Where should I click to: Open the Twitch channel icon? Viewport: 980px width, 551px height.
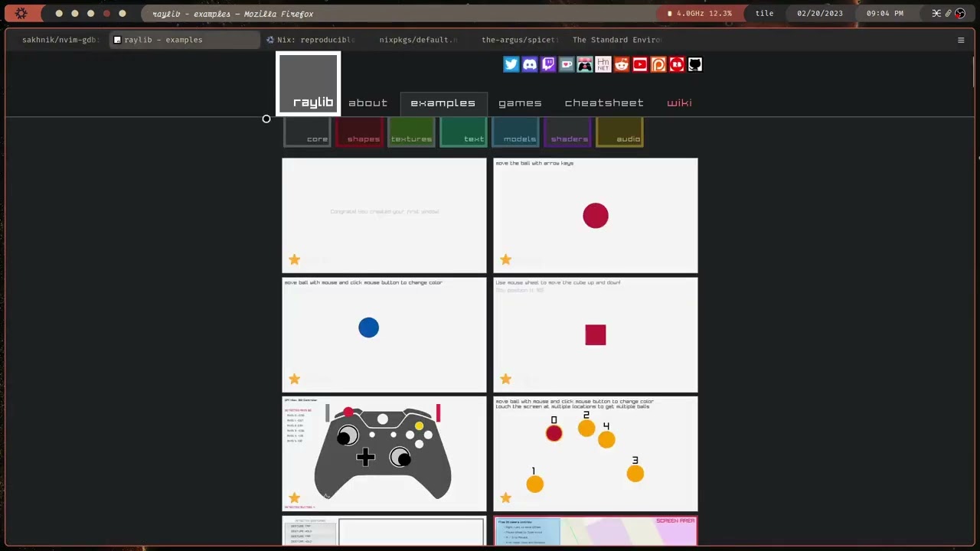pos(547,64)
